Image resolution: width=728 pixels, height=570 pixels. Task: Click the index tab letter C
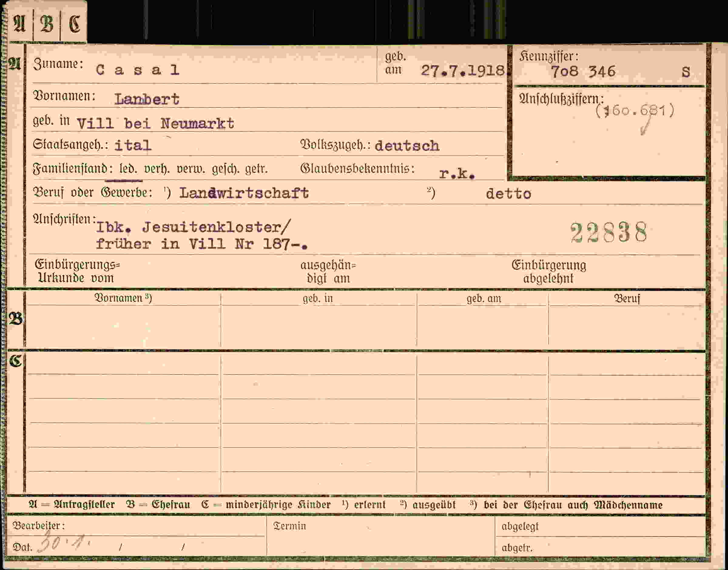(x=74, y=24)
